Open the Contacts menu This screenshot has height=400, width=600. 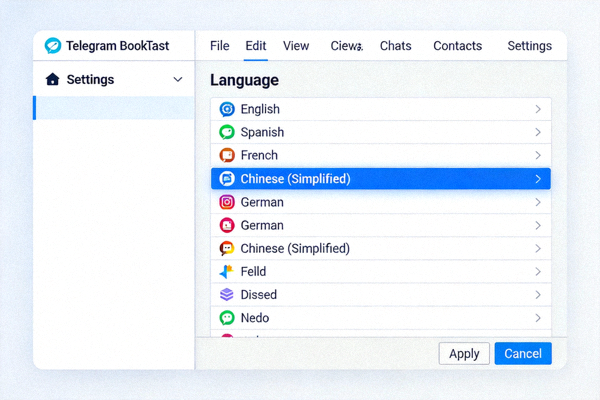click(458, 46)
